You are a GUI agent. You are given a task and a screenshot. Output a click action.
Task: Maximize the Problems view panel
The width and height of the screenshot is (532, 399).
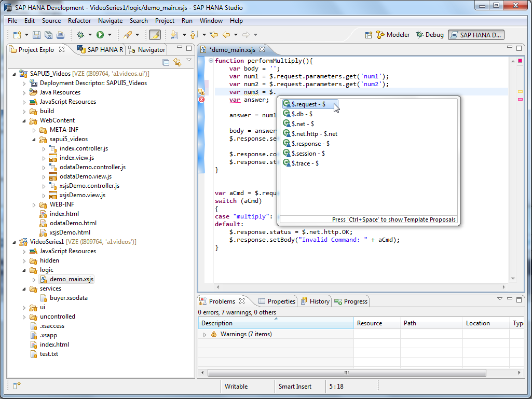[519, 300]
